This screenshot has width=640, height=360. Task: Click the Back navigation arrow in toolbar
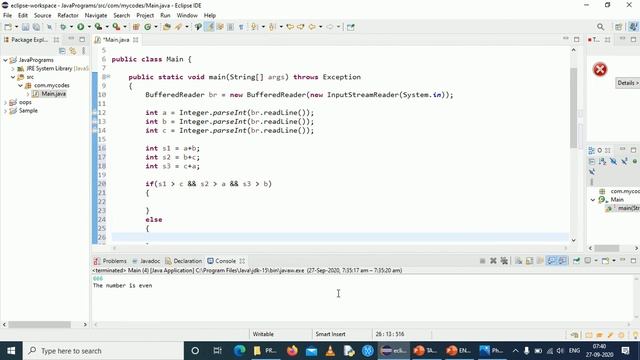(312, 27)
